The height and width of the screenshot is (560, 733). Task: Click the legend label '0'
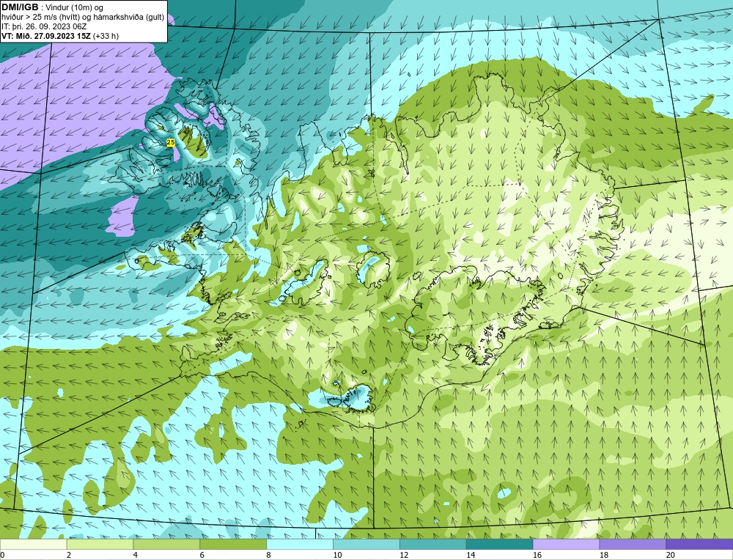click(2, 555)
